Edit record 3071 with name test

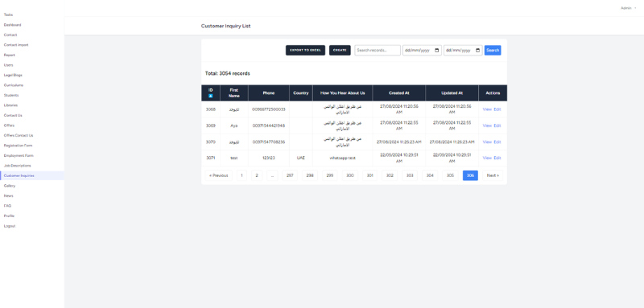tap(497, 158)
